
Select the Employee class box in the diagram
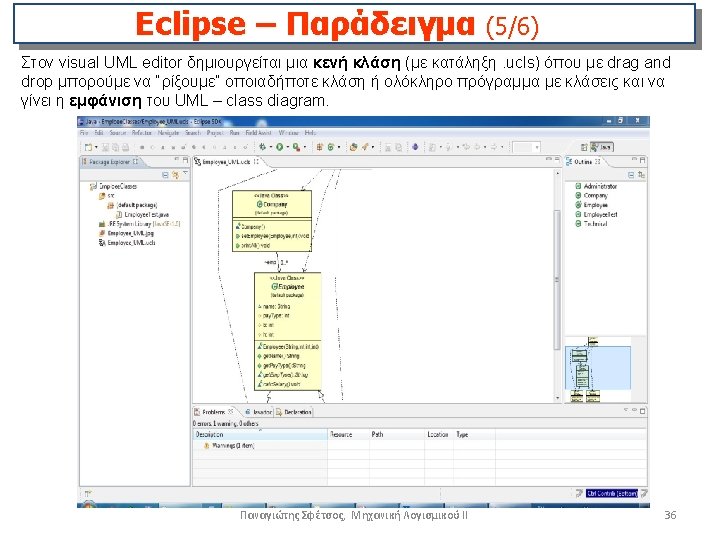click(287, 332)
